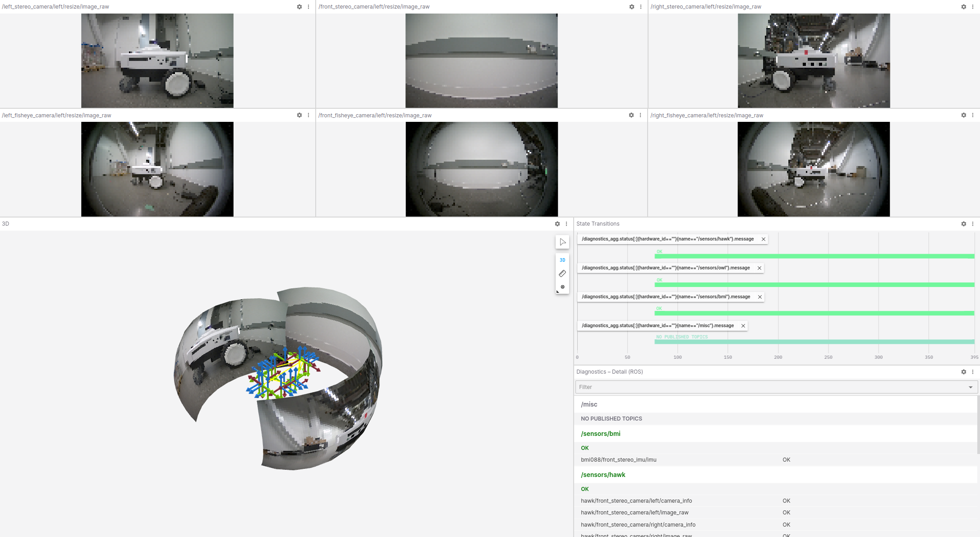980x537 pixels.
Task: Click the select object cursor tool in 3D panel
Action: click(x=562, y=242)
